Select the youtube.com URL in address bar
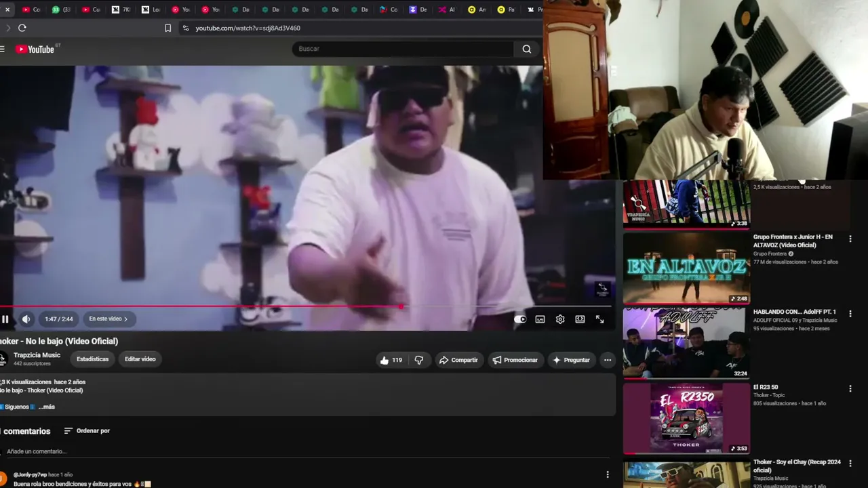 [x=248, y=28]
